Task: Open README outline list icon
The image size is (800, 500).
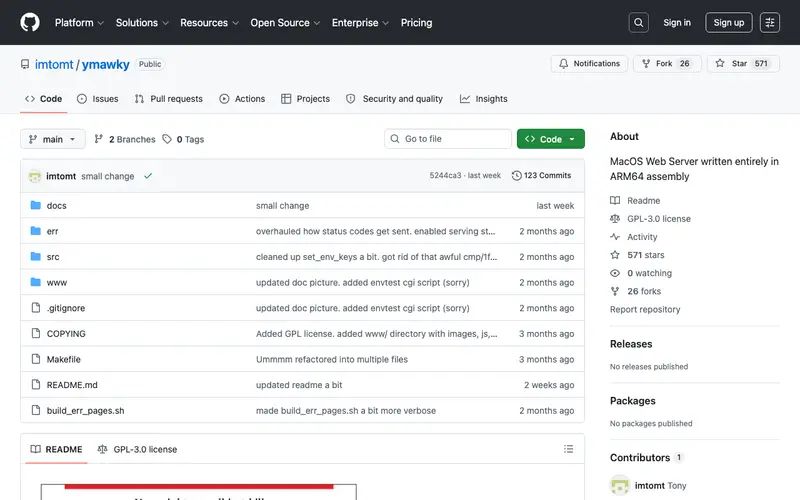Action: coord(568,449)
